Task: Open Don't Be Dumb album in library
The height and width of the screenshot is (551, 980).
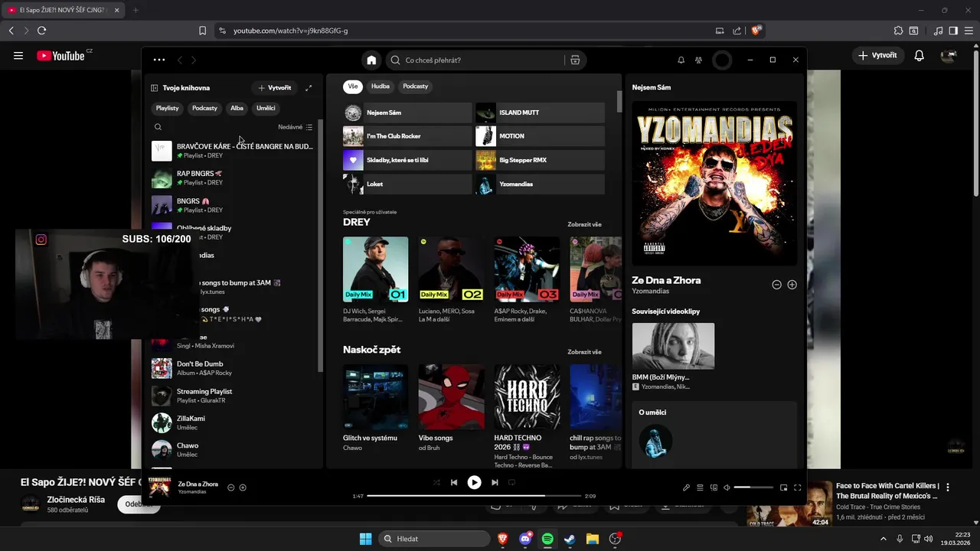Action: click(x=232, y=369)
